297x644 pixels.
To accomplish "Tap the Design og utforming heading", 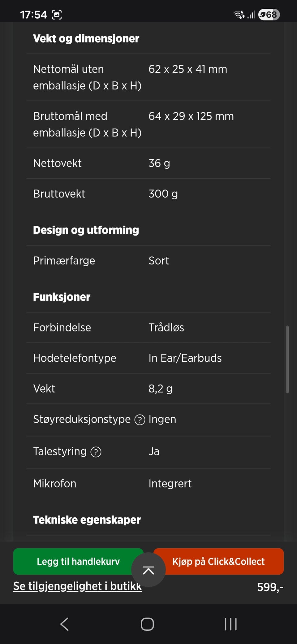I will [86, 230].
